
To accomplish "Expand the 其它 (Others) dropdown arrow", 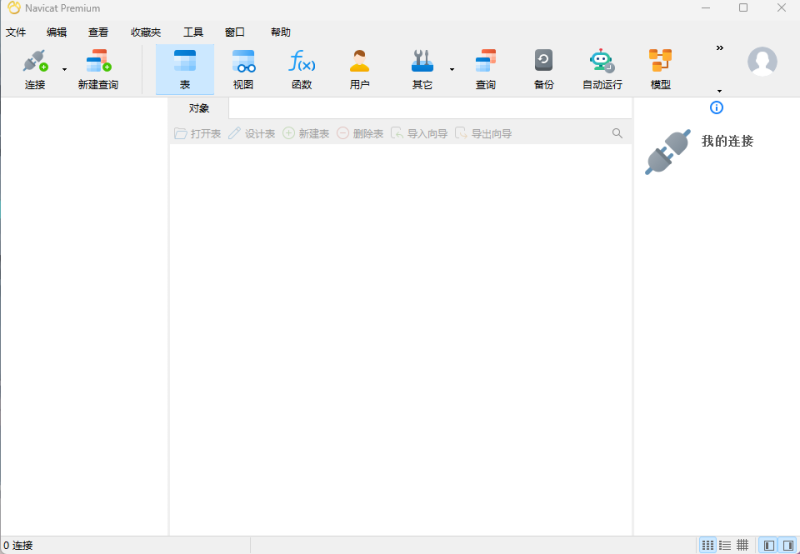I will pyautogui.click(x=451, y=70).
